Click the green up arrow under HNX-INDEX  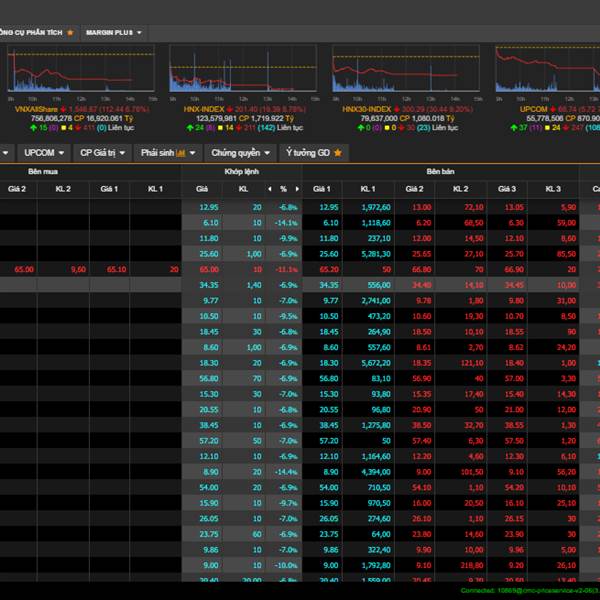(x=190, y=128)
